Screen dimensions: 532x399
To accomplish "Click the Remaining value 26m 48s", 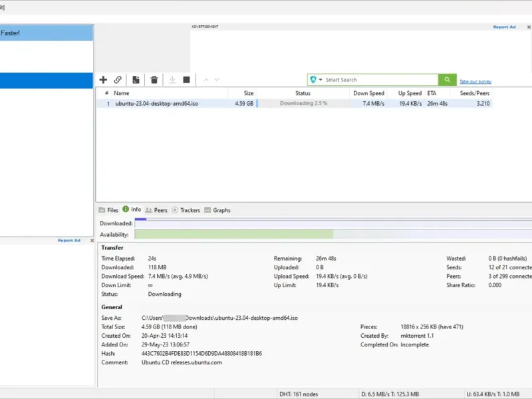I will click(326, 259).
